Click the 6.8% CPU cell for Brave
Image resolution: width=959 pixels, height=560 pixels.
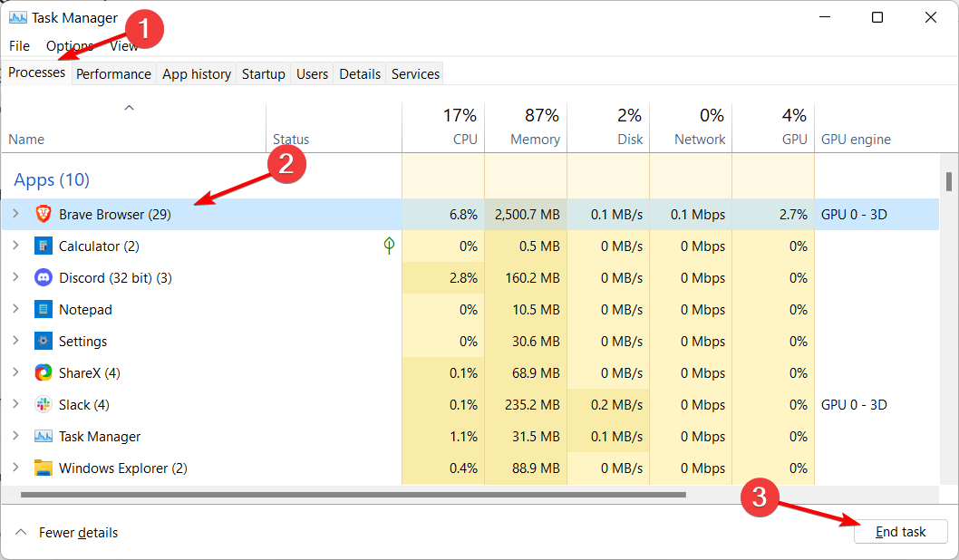coord(443,214)
